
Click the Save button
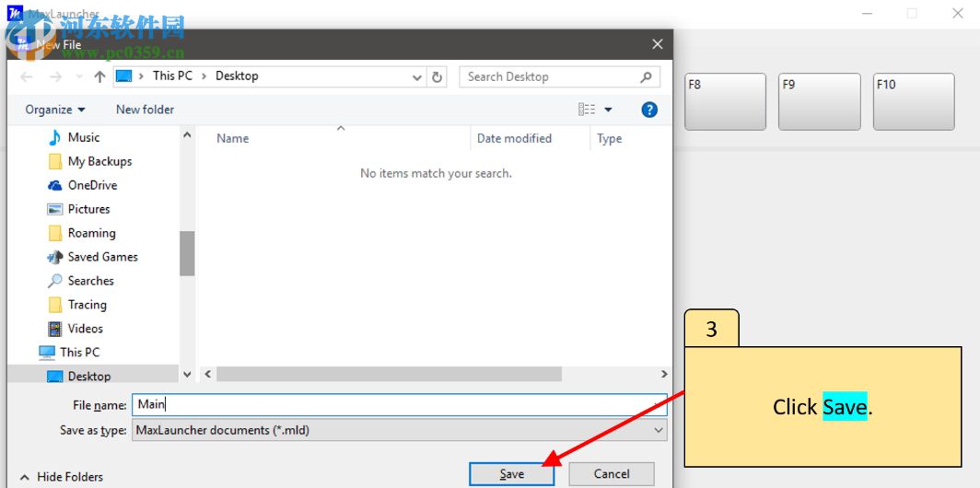pyautogui.click(x=511, y=474)
